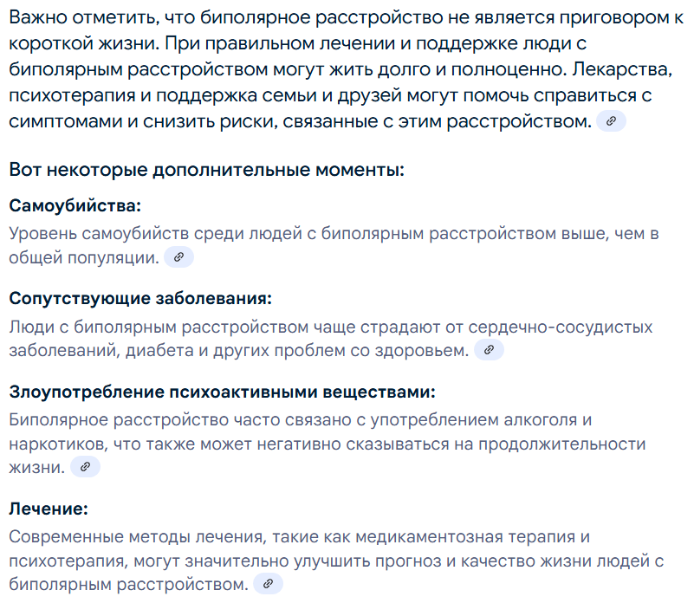Click link icon after 'общей популяции.'
Screen dimensions: 694x616
tap(178, 257)
